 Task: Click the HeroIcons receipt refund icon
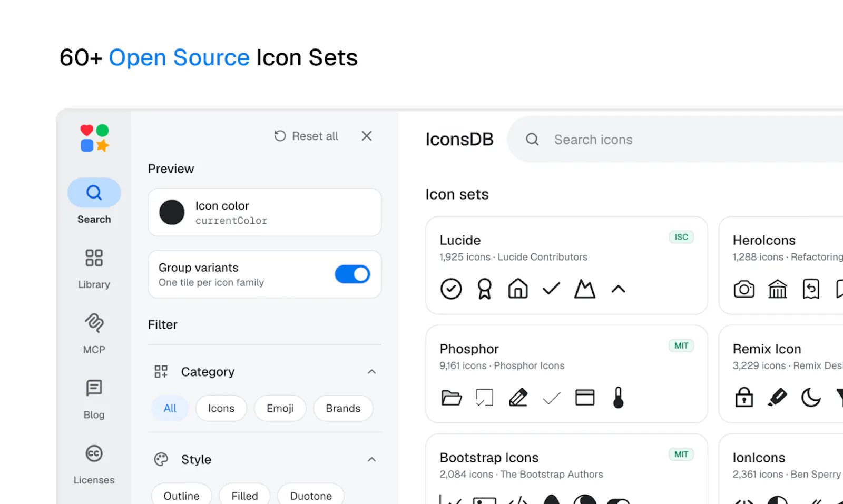[x=811, y=289]
